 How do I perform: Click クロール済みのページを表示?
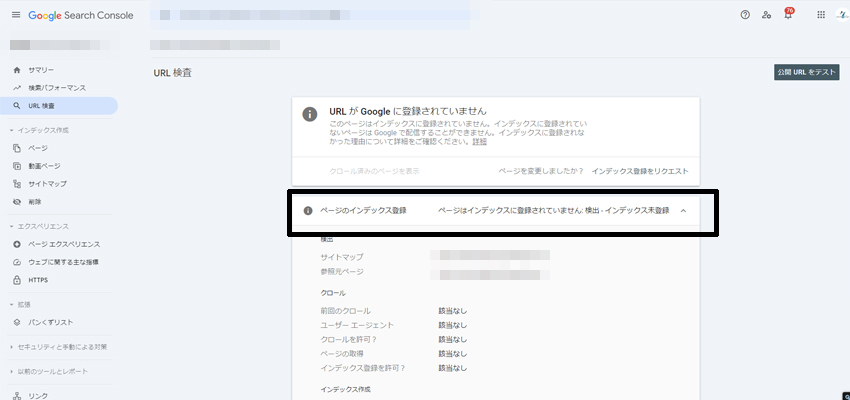(375, 171)
